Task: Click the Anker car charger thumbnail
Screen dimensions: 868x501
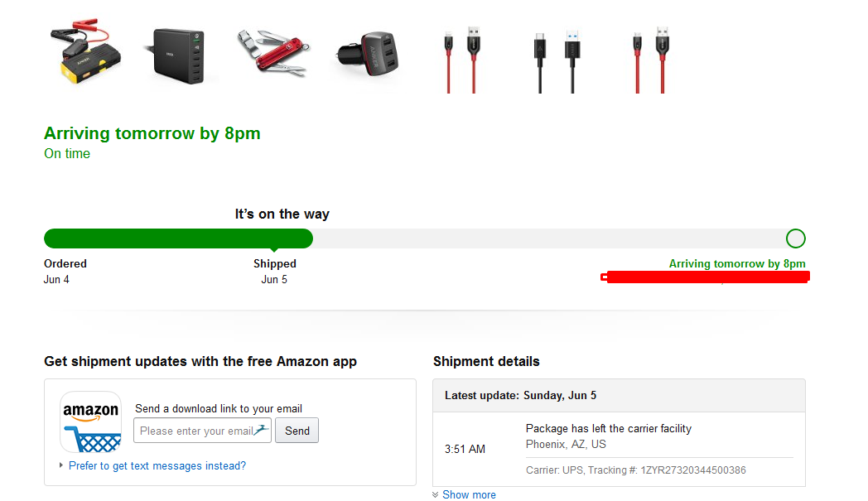Action: (x=369, y=55)
